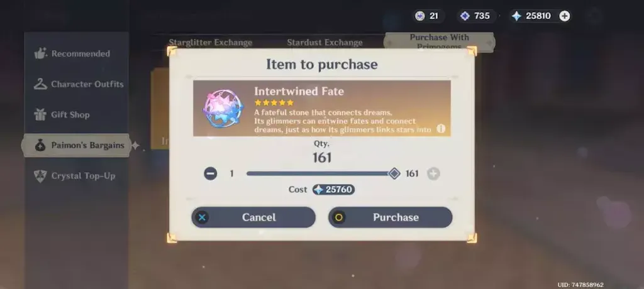The width and height of the screenshot is (644, 289).
Task: Cancel the purchase
Action: (253, 217)
